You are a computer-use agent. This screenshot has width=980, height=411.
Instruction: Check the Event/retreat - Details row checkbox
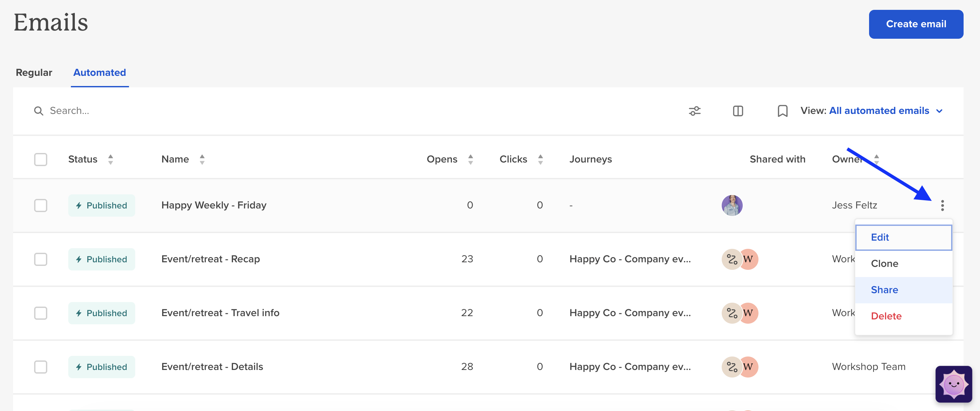click(40, 367)
